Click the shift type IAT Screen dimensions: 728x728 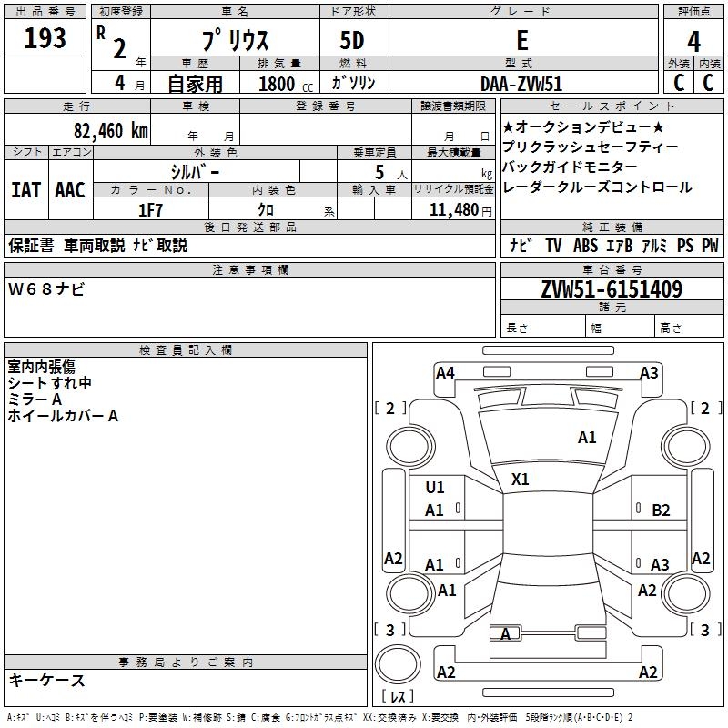coord(26,190)
